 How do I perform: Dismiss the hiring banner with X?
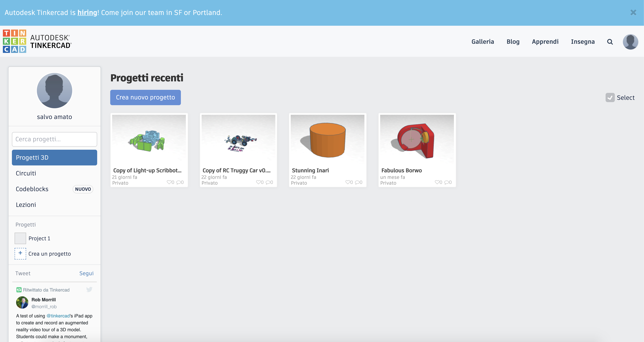tap(633, 12)
